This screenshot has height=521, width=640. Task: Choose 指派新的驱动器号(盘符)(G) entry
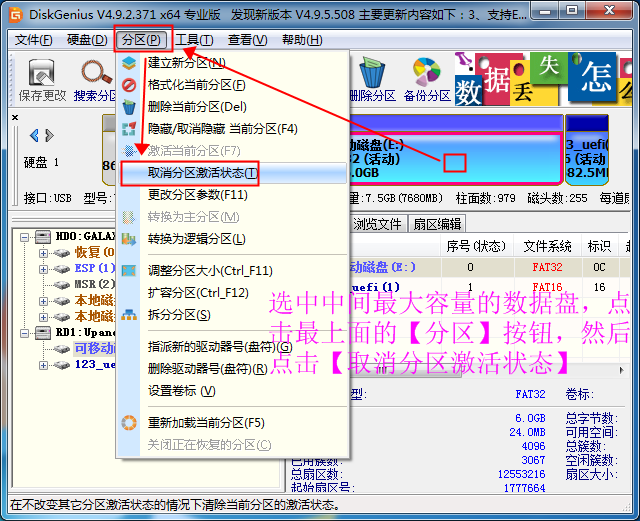[x=233, y=347]
